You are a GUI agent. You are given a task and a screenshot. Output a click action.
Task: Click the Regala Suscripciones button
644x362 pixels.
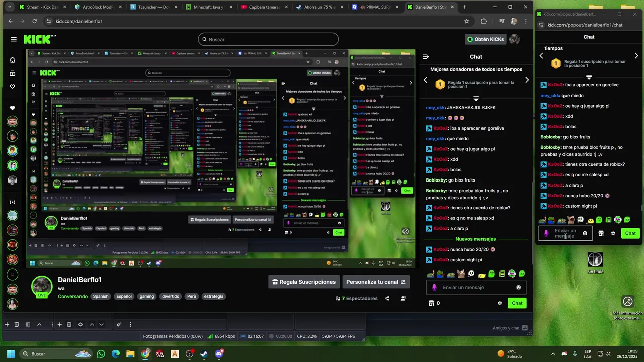304,282
